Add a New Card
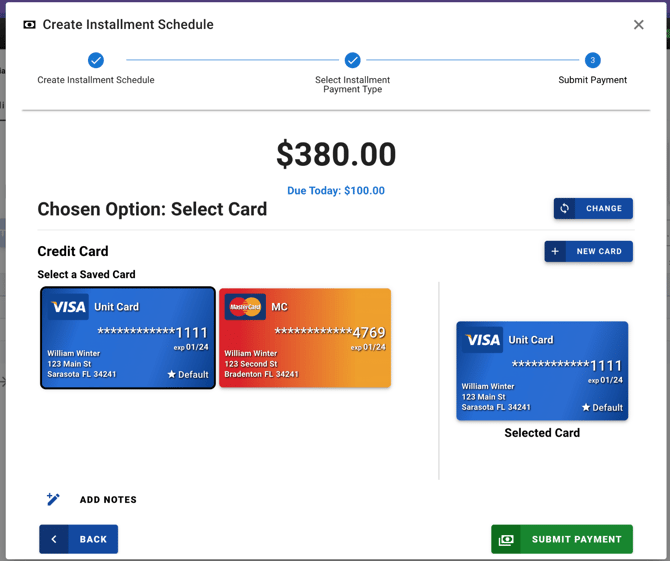 point(589,252)
